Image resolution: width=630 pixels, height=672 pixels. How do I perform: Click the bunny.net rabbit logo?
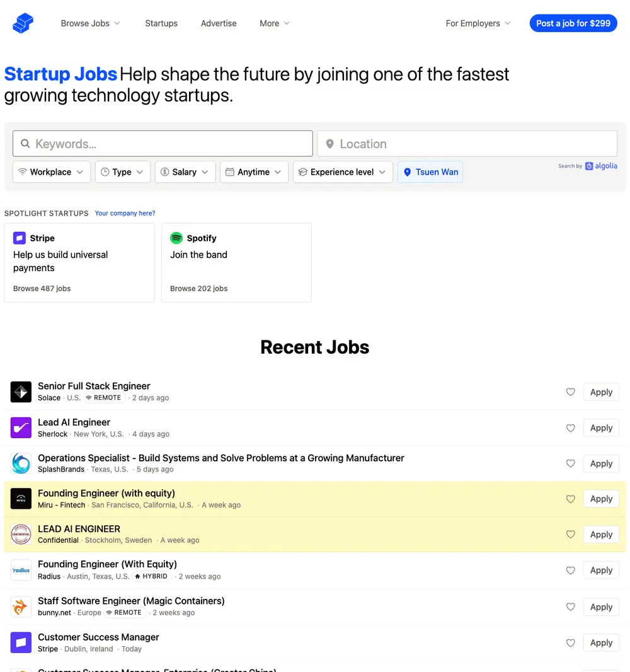21,607
